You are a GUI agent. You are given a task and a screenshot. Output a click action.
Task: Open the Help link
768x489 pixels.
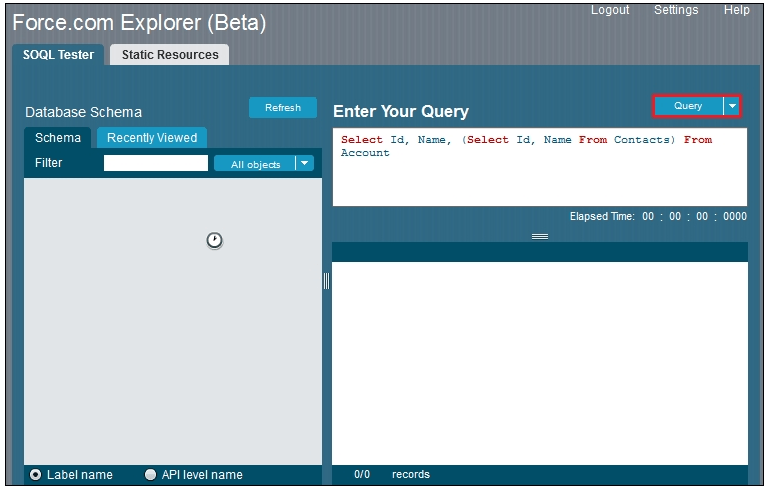click(737, 10)
